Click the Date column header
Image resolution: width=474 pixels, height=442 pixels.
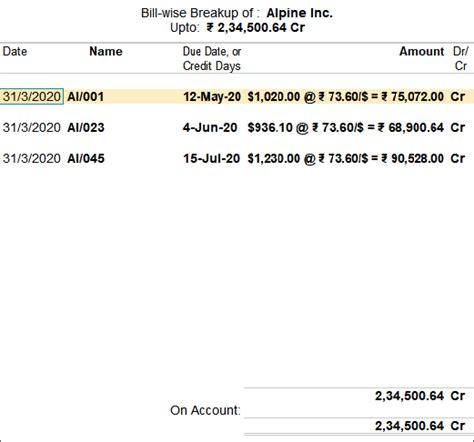pos(15,52)
